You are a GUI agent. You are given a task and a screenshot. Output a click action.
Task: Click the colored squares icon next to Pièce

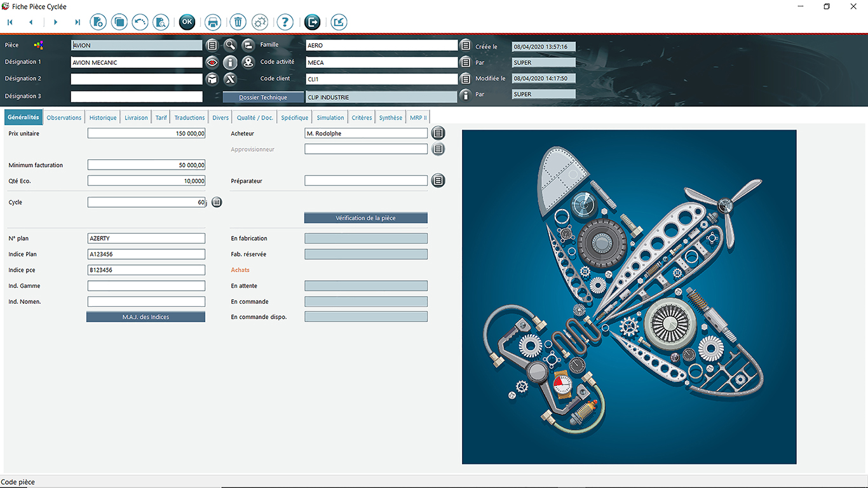39,45
